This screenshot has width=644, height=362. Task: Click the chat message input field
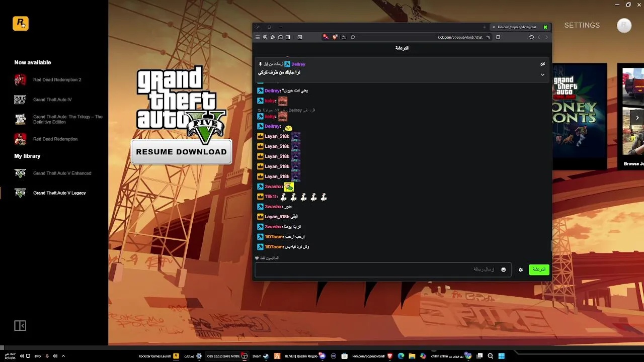382,269
